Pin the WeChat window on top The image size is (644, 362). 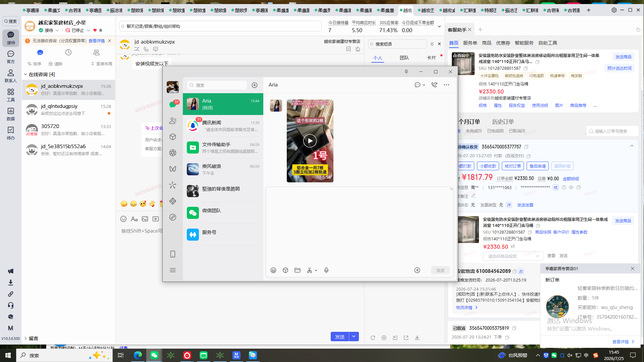coord(406,72)
